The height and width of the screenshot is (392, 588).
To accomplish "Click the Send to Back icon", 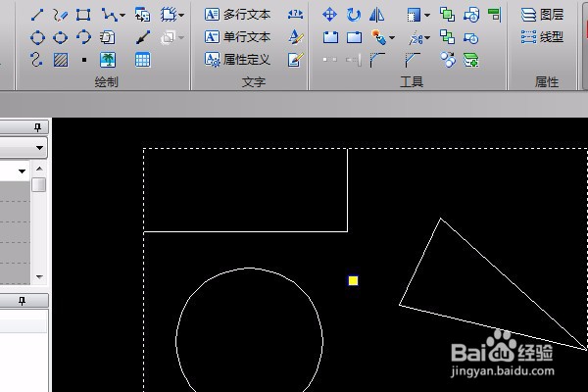I will point(448,37).
